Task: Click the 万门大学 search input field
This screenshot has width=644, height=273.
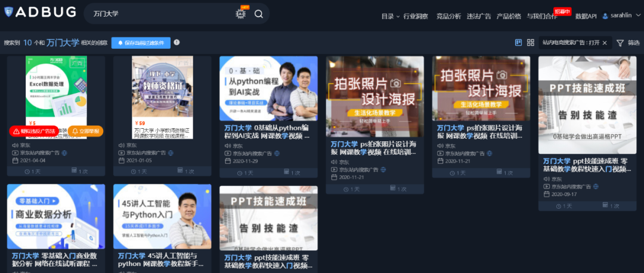Action: (160, 14)
